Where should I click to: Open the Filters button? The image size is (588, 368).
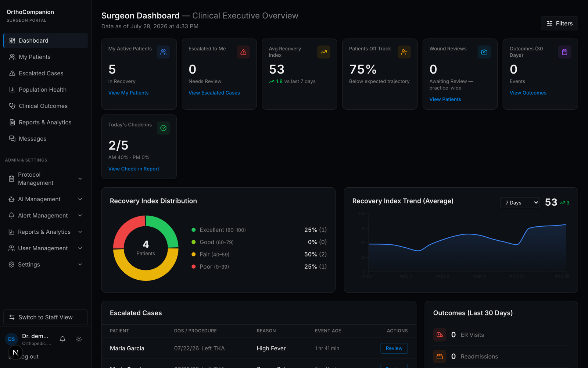pyautogui.click(x=559, y=24)
